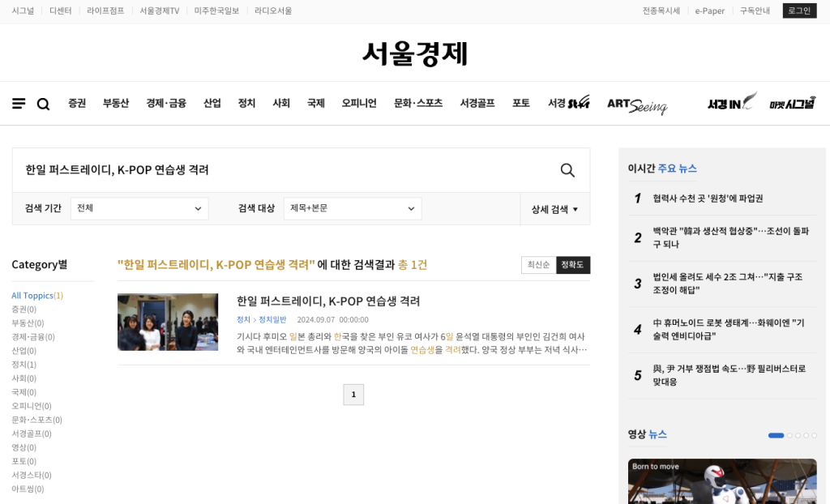The width and height of the screenshot is (830, 504).
Task: Filter by All Toppics(1) category
Action: (37, 296)
